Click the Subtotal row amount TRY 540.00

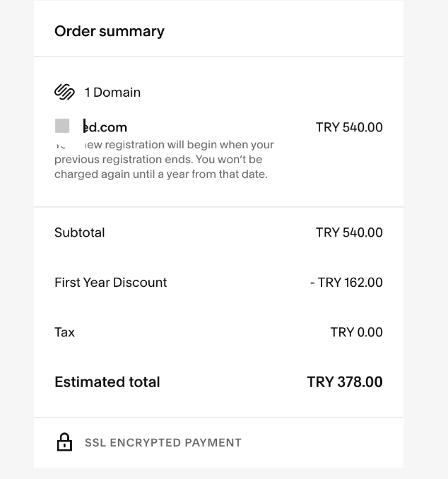(x=348, y=232)
